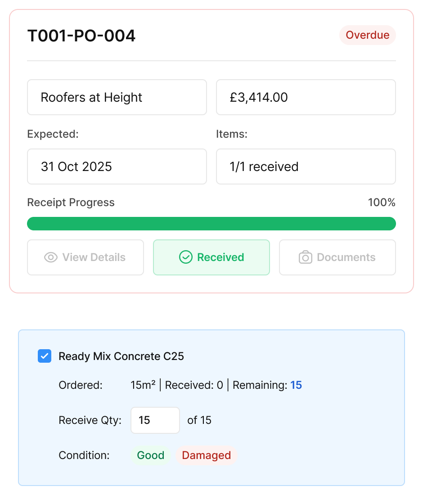423x504 pixels.
Task: Select the Overdue status badge
Action: [x=367, y=35]
